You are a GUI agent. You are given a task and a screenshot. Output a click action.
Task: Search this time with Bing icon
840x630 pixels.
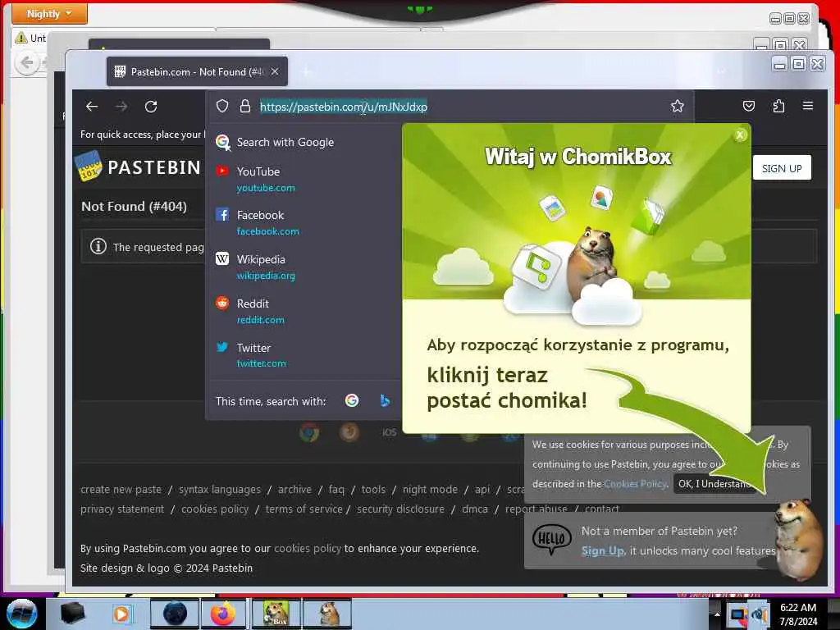pyautogui.click(x=385, y=400)
